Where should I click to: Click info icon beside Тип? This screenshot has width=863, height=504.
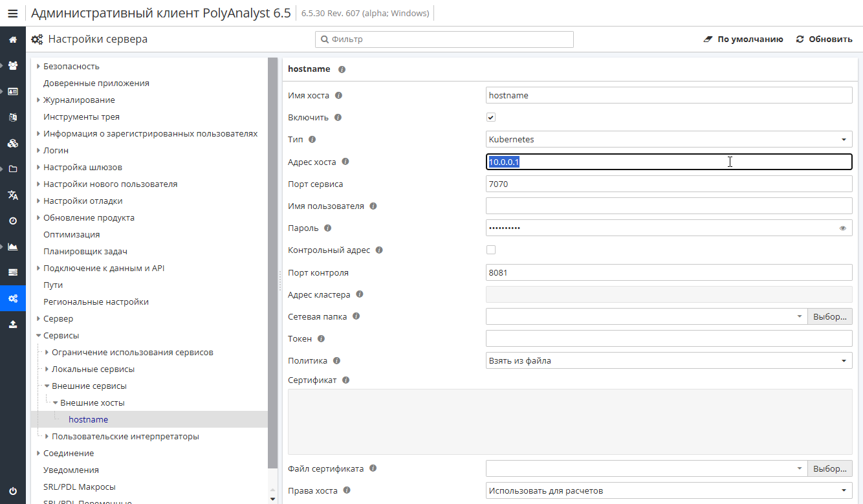312,140
